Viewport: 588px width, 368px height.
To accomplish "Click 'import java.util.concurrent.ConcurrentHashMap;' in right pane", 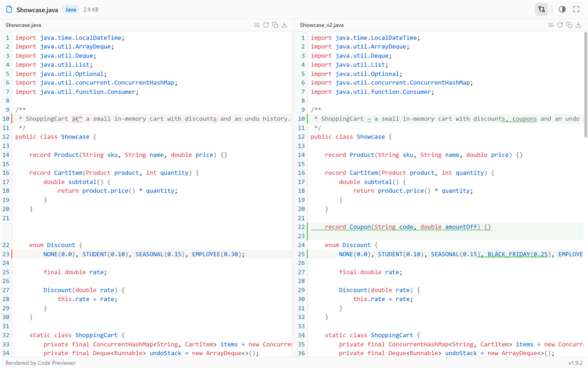I will pos(392,83).
